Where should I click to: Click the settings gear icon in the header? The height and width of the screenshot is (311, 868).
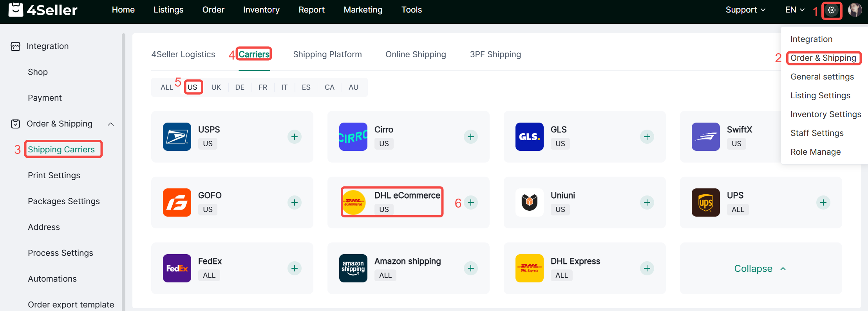(832, 10)
